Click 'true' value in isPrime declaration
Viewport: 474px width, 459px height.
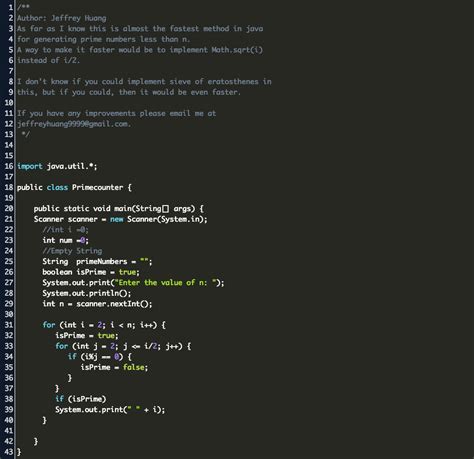pyautogui.click(x=127, y=272)
